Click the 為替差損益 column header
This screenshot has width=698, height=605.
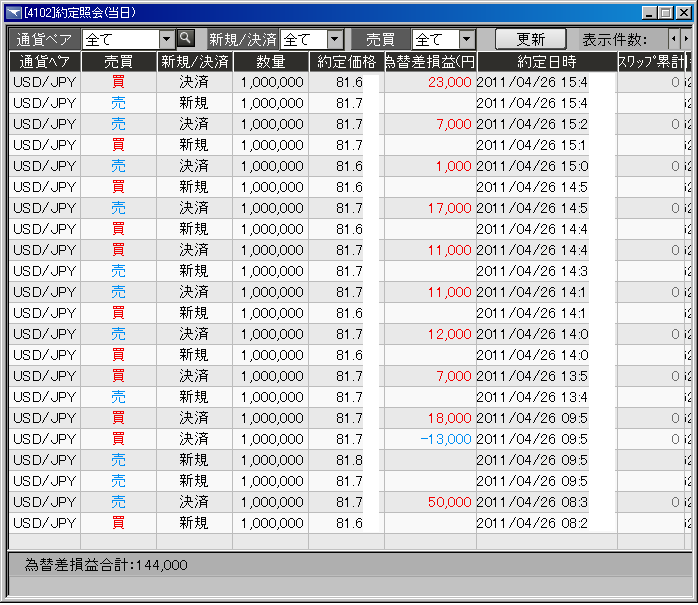click(430, 61)
